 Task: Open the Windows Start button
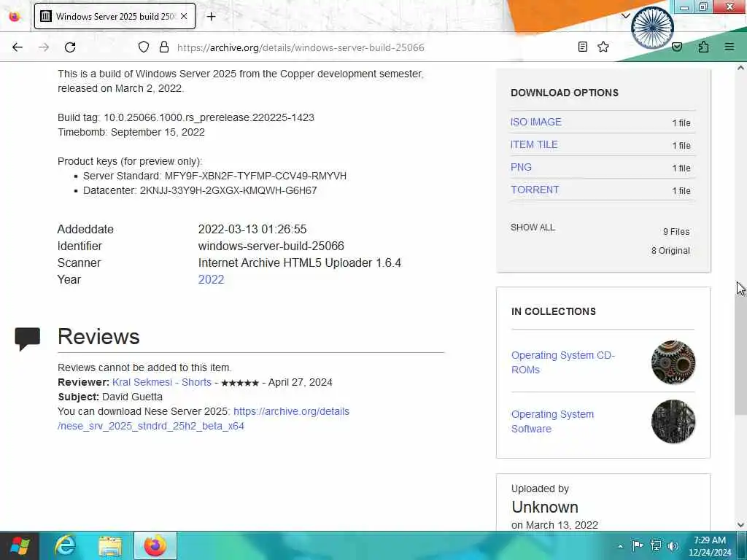pos(20,545)
